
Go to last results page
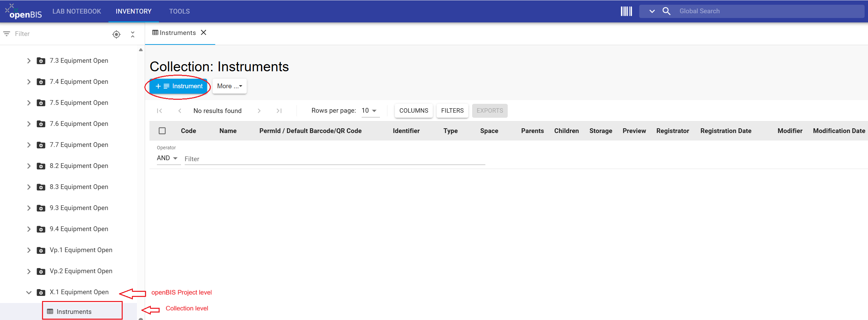point(279,111)
